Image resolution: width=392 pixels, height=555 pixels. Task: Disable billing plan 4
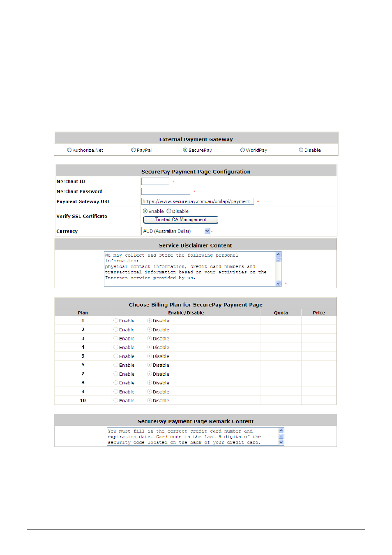click(150, 347)
